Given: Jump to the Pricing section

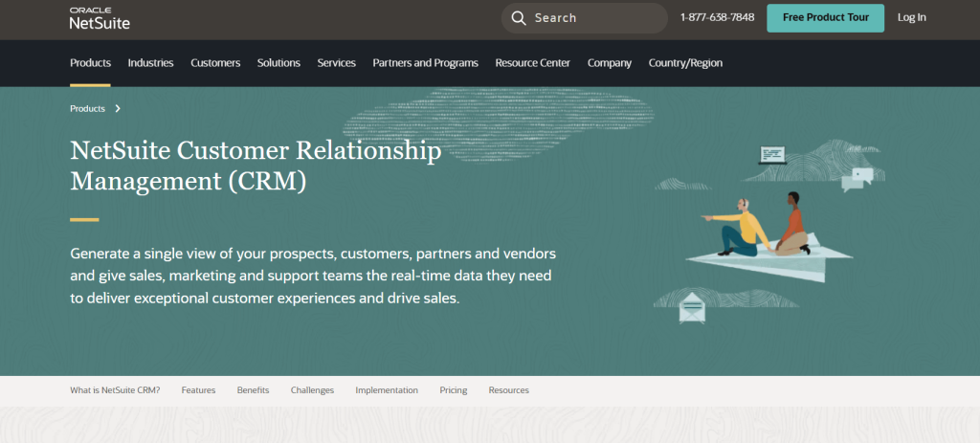Looking at the screenshot, I should [453, 390].
